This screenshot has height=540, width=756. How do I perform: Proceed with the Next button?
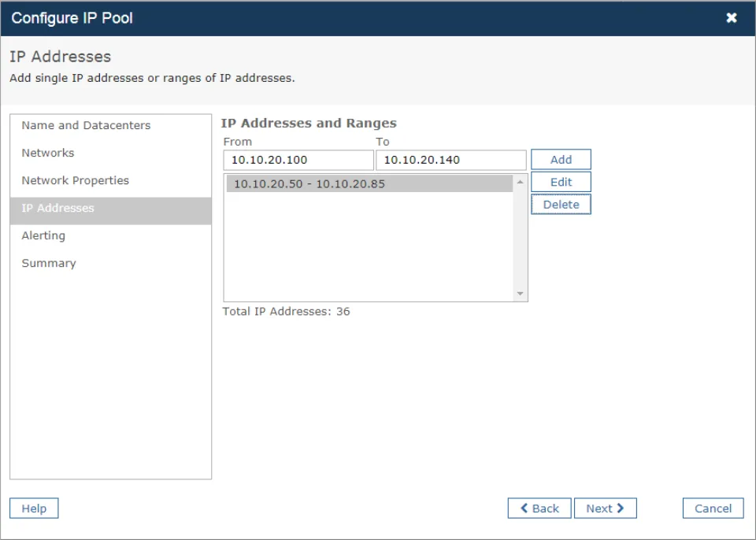point(605,509)
